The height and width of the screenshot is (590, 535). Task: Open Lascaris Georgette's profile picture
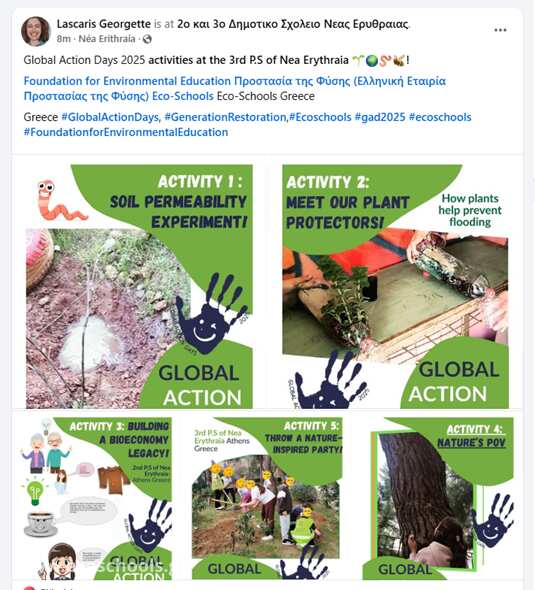36,31
